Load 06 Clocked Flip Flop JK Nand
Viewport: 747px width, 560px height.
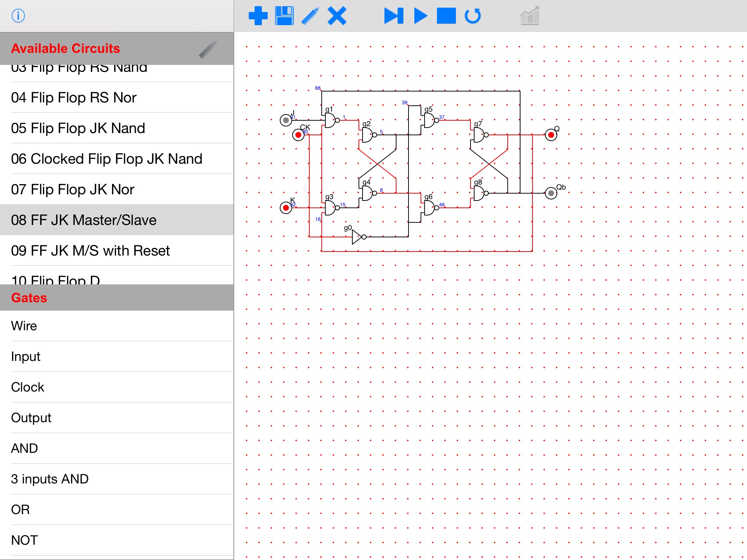pyautogui.click(x=117, y=159)
